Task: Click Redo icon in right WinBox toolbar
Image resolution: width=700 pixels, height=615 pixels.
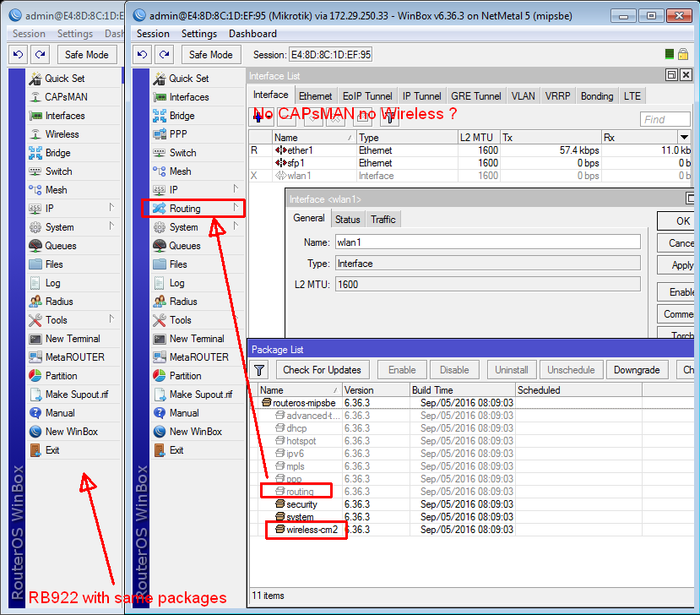Action: point(165,54)
